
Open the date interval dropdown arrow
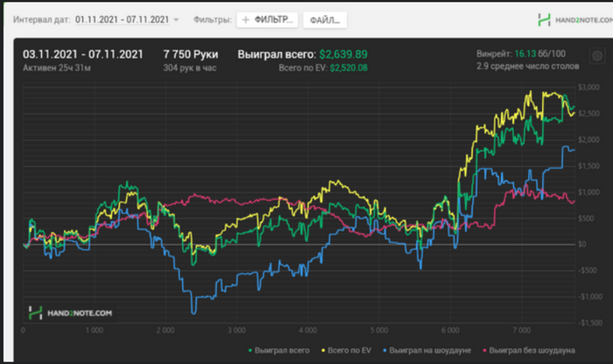point(176,20)
